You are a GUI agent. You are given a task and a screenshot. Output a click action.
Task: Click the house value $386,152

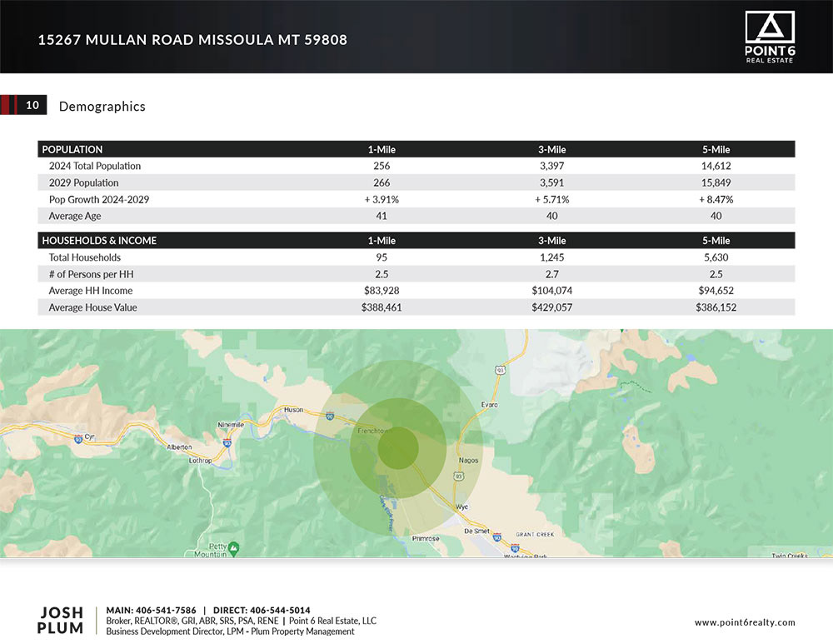tap(716, 307)
